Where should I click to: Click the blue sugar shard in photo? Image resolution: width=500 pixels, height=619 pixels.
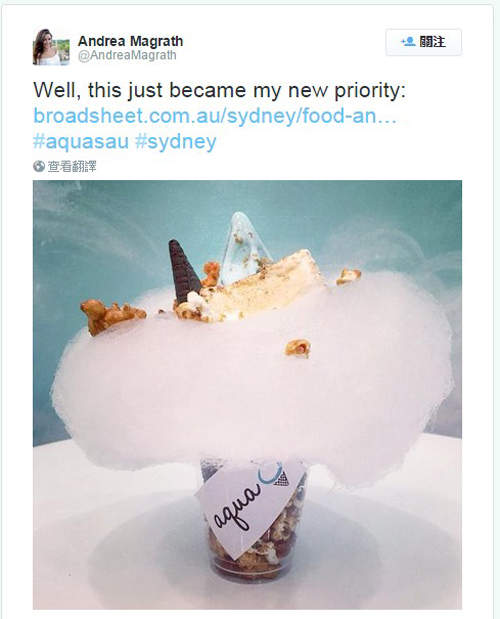[244, 248]
